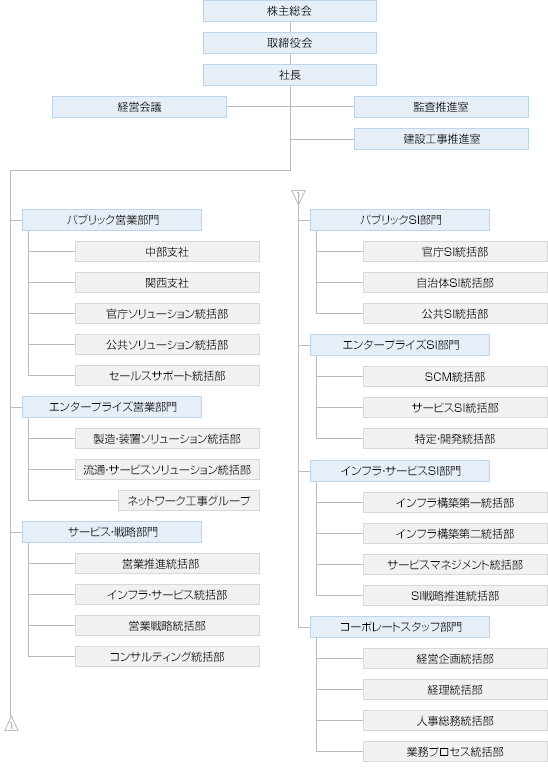Open the 経営会議 box

(x=139, y=107)
